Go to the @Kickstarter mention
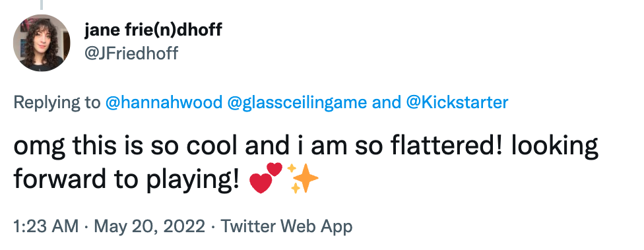This screenshot has height=250, width=644. (457, 102)
